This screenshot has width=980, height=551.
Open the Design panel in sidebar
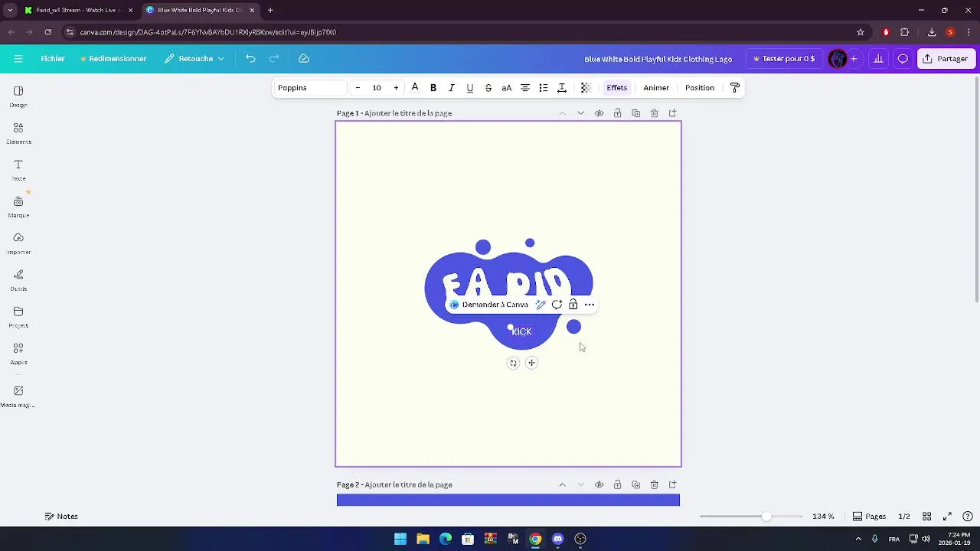[x=18, y=96]
